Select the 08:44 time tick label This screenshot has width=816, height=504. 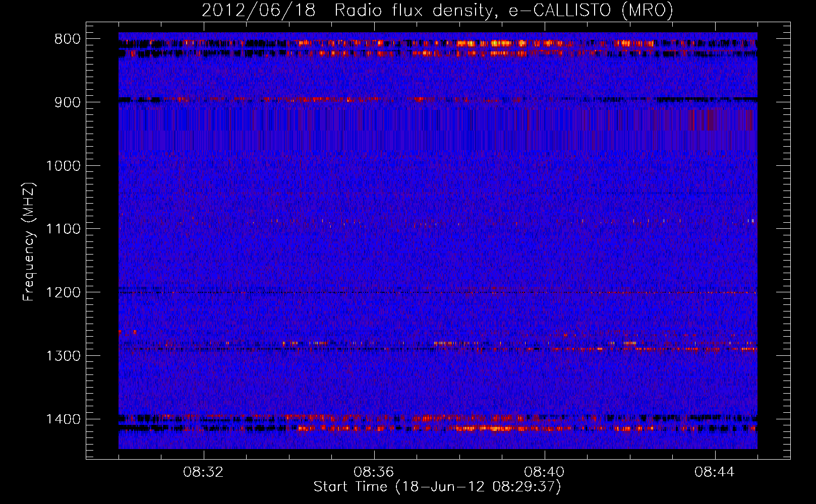[715, 472]
